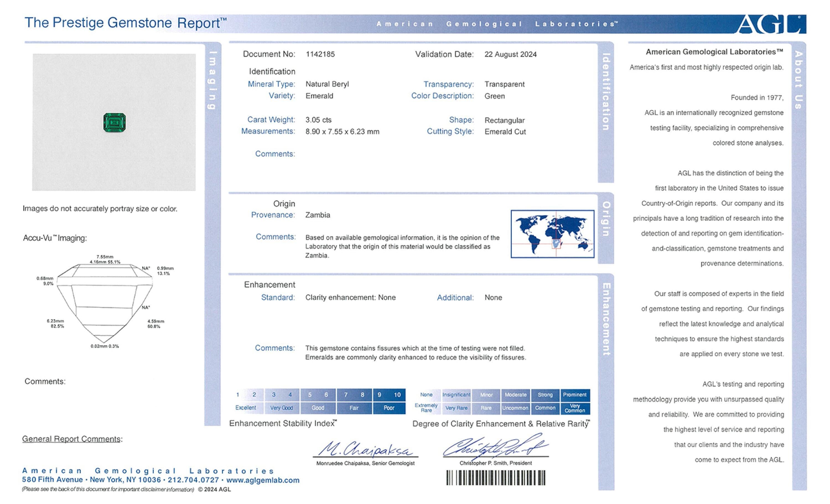
Task: Click the vertical Imaging section tab
Action: [x=212, y=80]
